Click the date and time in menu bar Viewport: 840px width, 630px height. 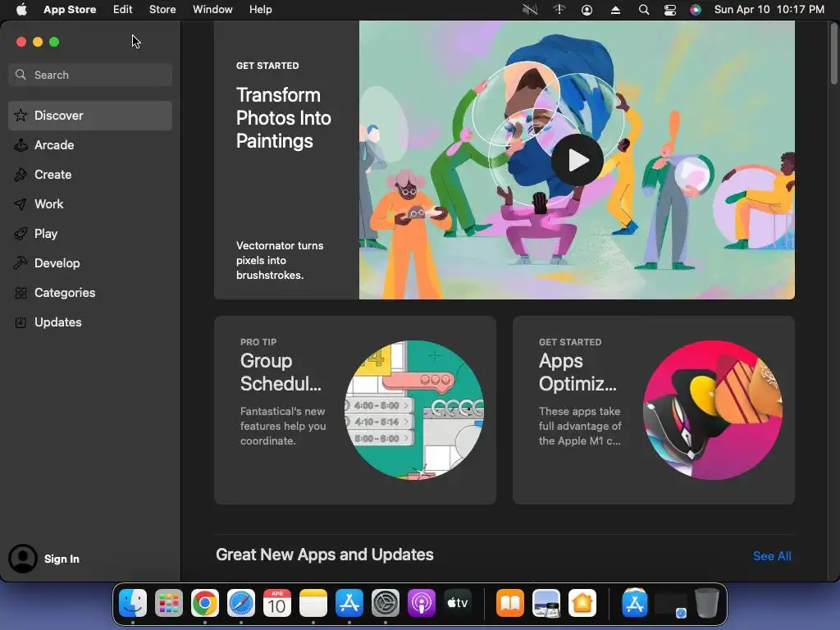(x=769, y=9)
